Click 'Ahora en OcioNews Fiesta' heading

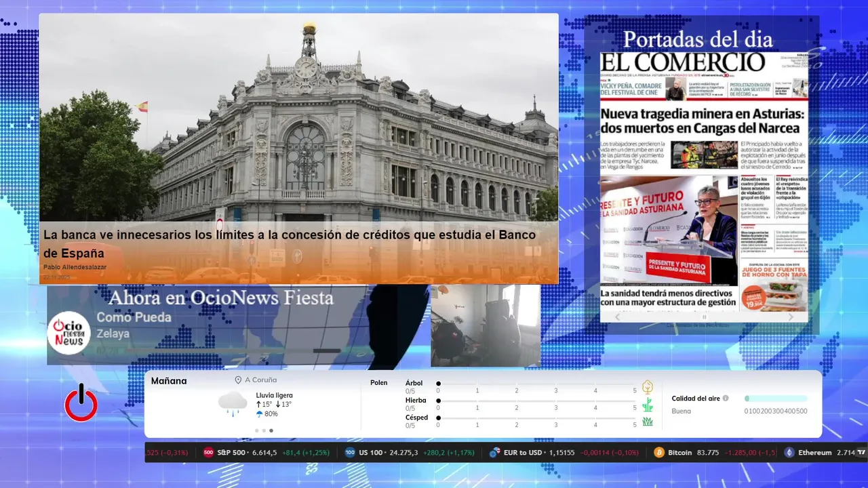click(221, 297)
